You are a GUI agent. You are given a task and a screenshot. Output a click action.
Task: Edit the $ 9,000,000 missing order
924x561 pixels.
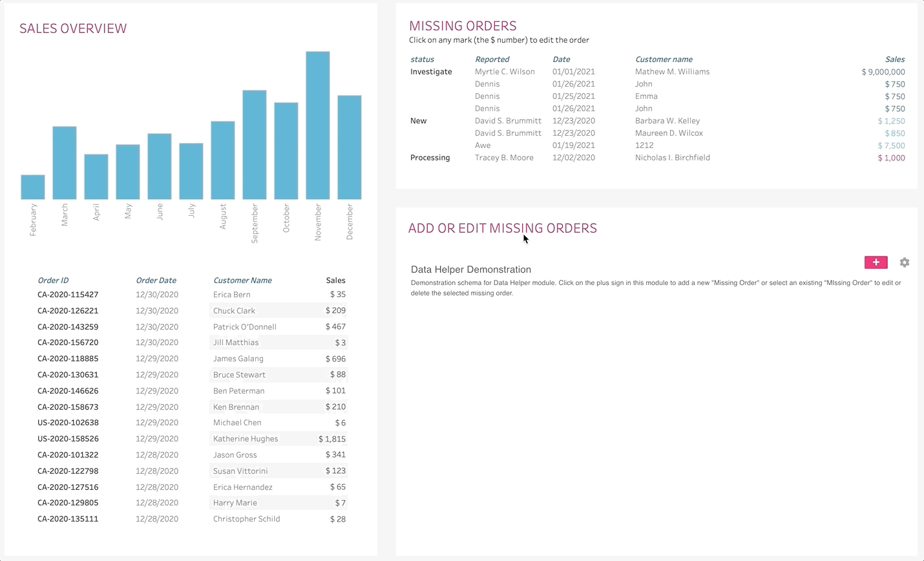click(x=883, y=72)
